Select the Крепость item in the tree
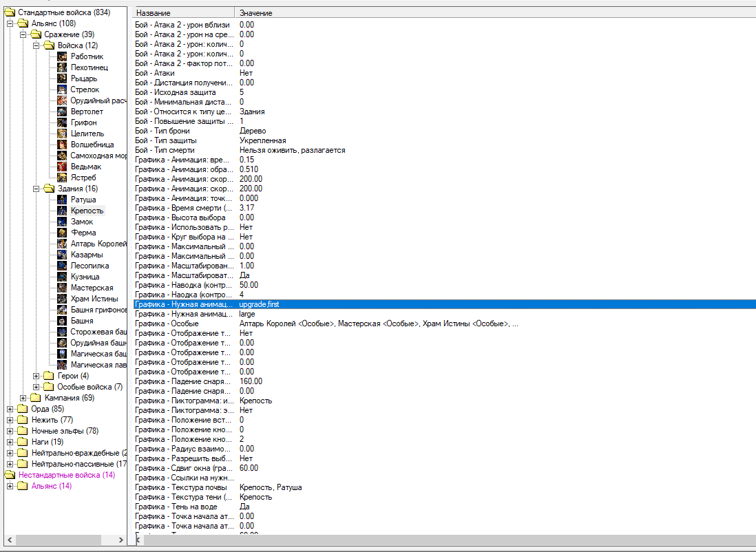The image size is (756, 552). point(87,211)
